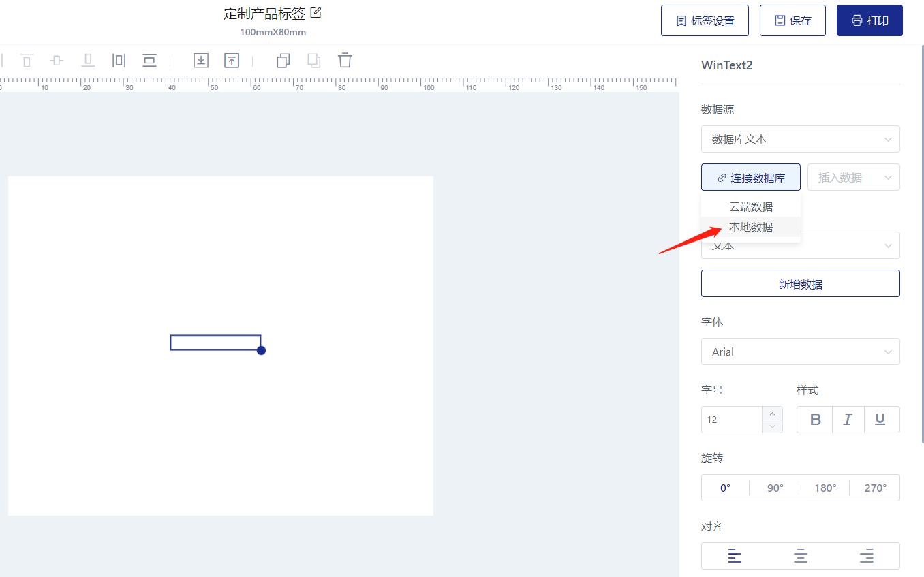Choose 云端数据 menu option
This screenshot has width=924, height=577.
coord(751,206)
